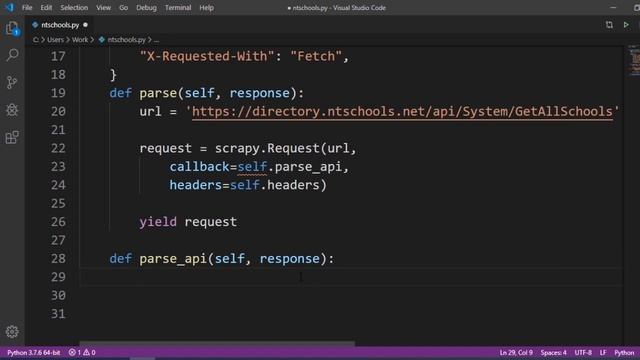This screenshot has width=640, height=360.
Task: Open the GetAllSchools URL link
Action: tap(402, 111)
